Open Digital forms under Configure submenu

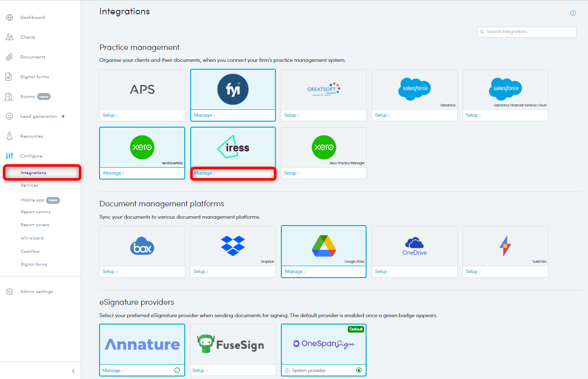34,264
